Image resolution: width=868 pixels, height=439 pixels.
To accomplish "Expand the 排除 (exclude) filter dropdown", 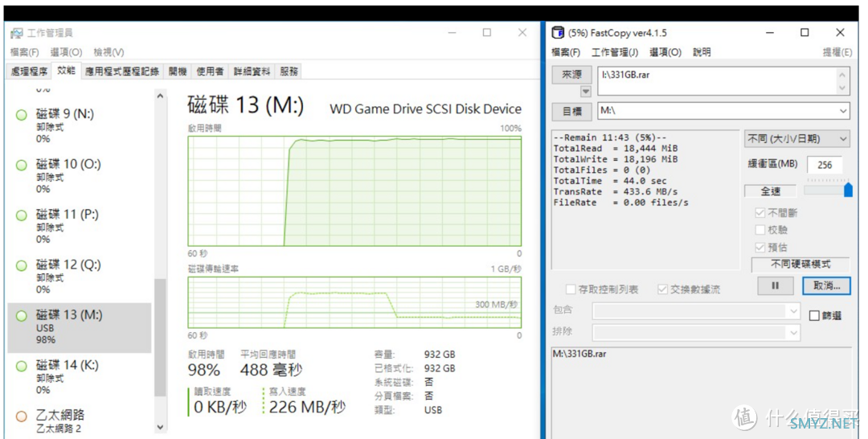I will (x=793, y=333).
